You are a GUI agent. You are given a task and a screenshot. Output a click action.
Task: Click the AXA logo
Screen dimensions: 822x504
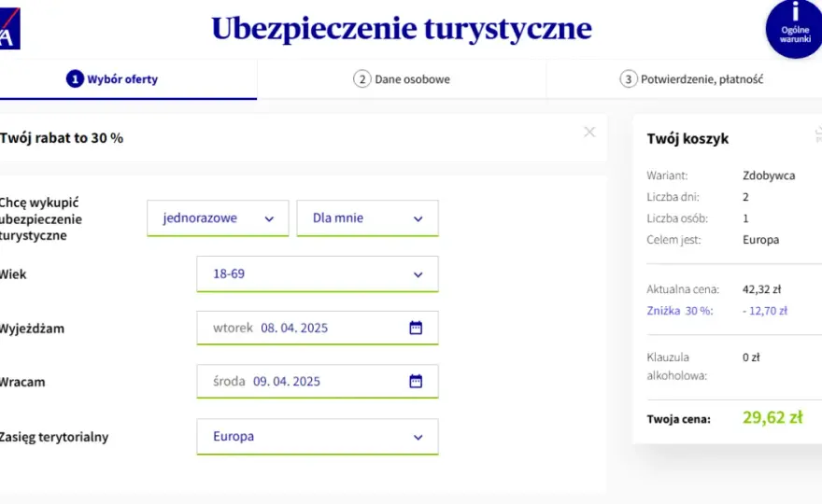tap(9, 29)
